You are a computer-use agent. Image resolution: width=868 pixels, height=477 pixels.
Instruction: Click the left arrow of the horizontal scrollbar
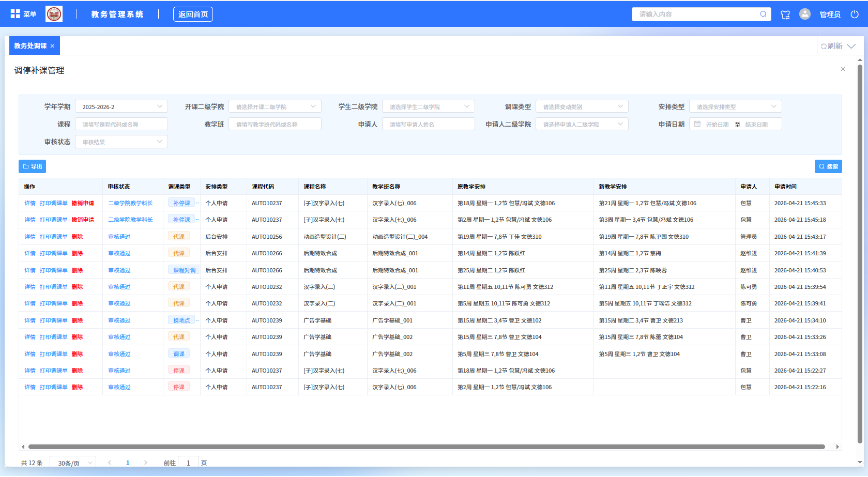(23, 447)
